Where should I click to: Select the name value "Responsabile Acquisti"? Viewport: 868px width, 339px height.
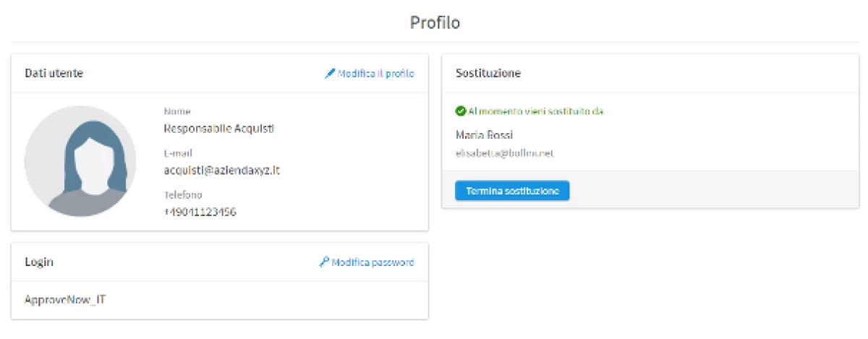tap(219, 129)
